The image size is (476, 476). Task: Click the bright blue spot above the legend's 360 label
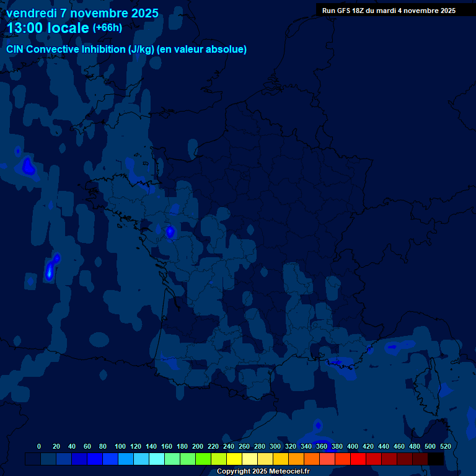click(318, 425)
